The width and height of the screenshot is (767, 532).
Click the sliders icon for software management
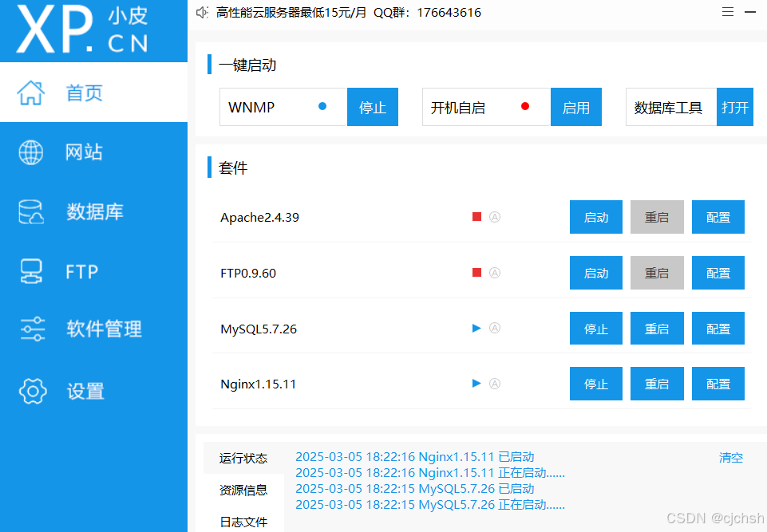[32, 329]
